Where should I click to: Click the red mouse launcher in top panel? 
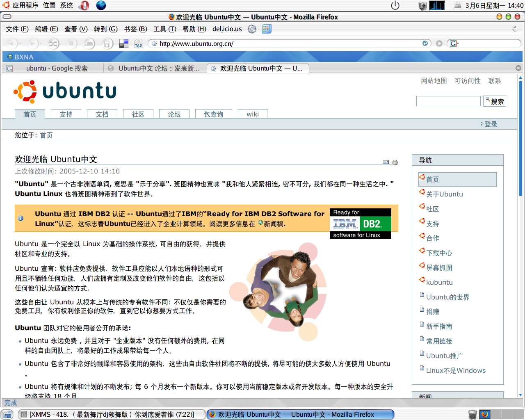pos(84,5)
